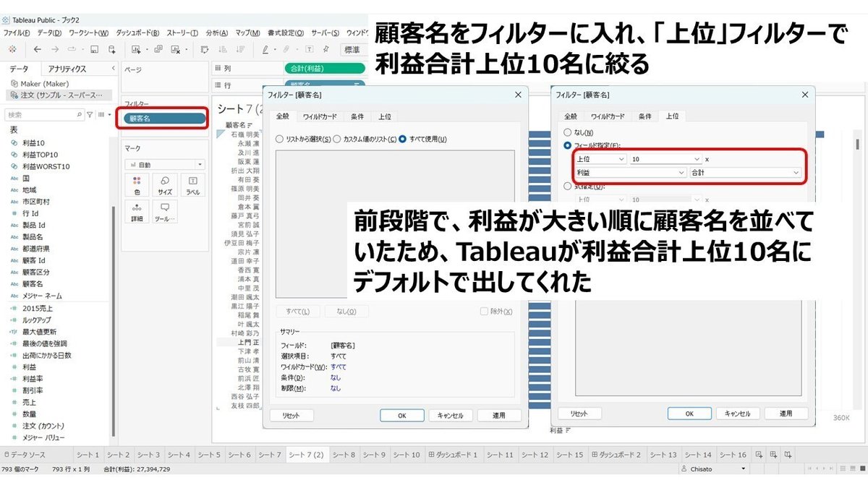Click the sort descending toolbar icon
This screenshot has width=868, height=488.
pyautogui.click(x=240, y=48)
